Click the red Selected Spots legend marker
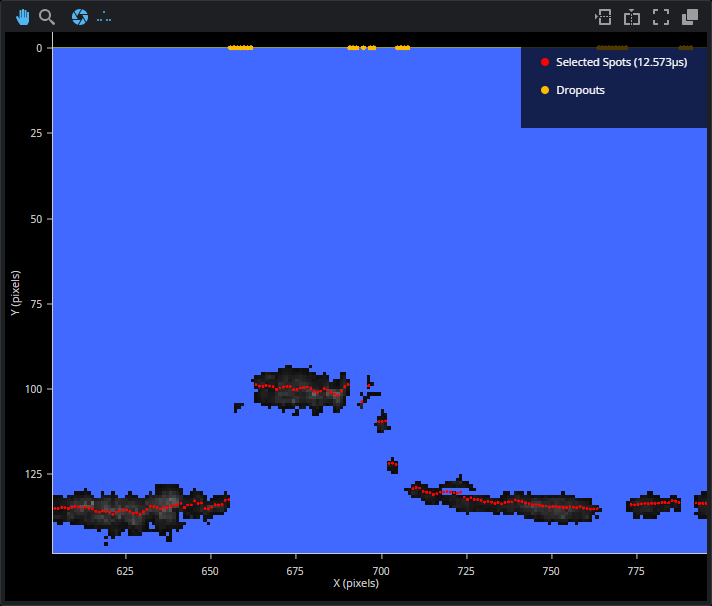 coord(545,62)
